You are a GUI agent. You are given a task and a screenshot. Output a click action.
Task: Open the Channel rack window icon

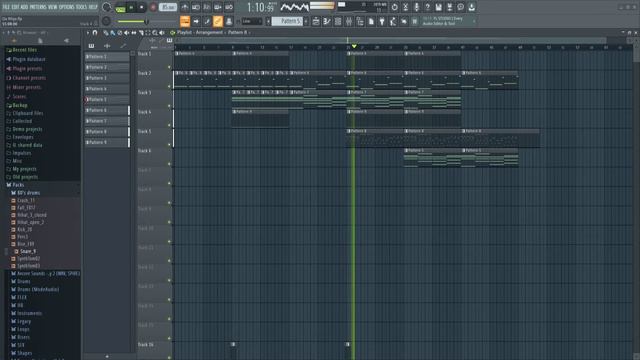[x=338, y=21]
